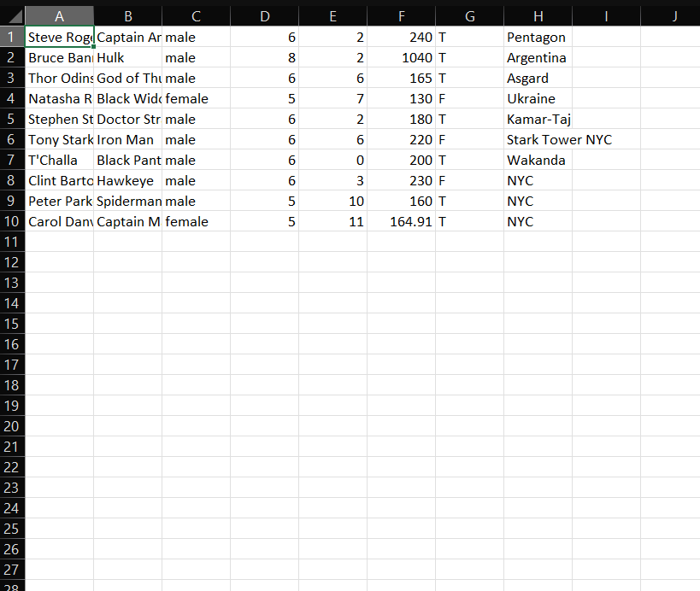
Task: Click the Peter Park cell
Action: [x=59, y=201]
